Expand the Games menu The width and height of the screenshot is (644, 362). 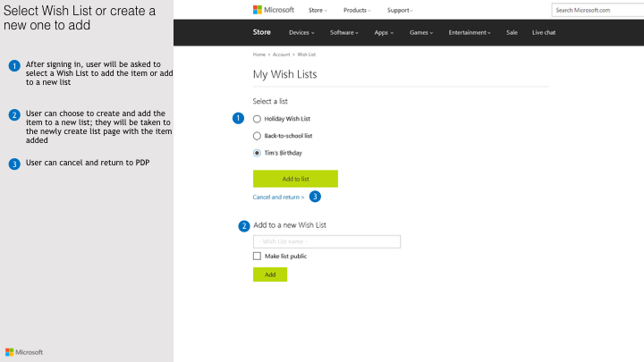(x=421, y=32)
